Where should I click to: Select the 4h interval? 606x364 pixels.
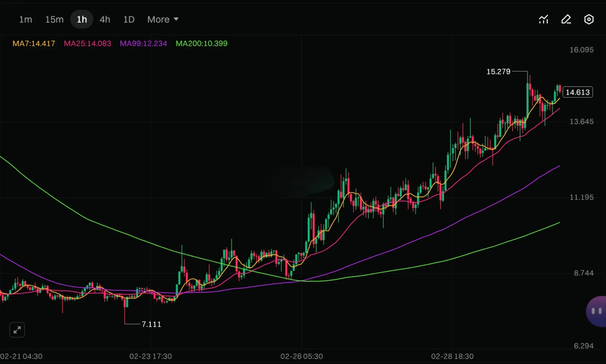105,19
